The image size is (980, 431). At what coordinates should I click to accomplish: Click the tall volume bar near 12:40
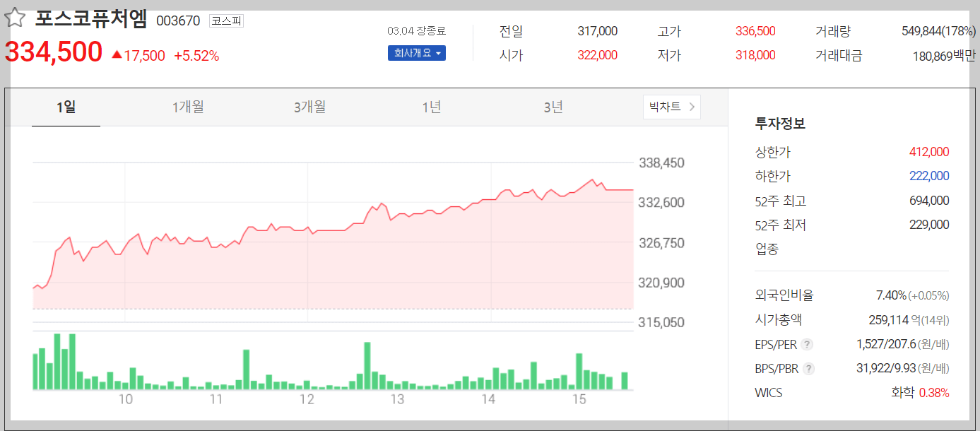tap(367, 366)
